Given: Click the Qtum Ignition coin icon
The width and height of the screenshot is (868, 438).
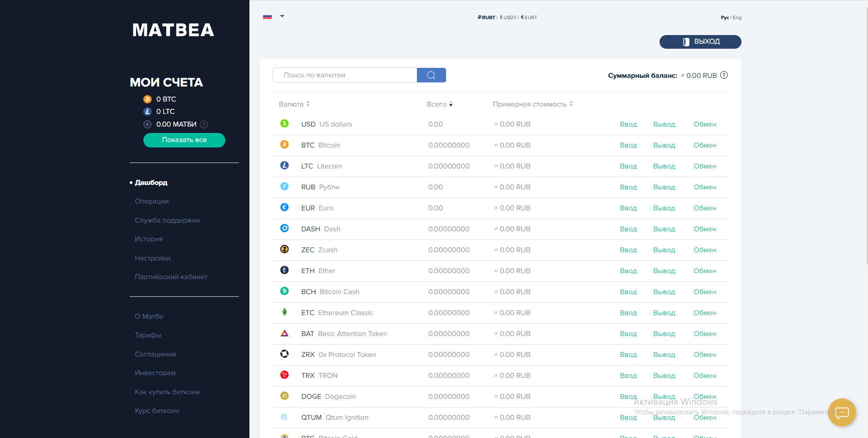Looking at the screenshot, I should click(x=284, y=417).
